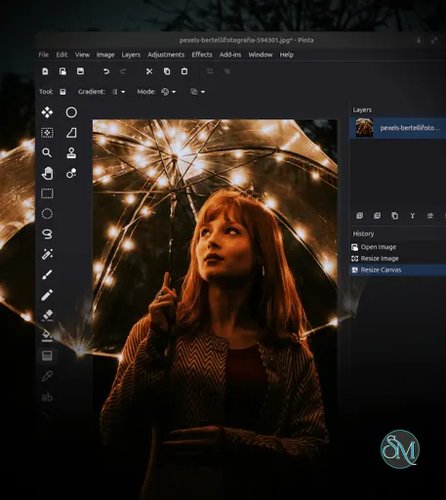This screenshot has height=500, width=446.
Task: Open the Layers menu
Action: pyautogui.click(x=131, y=55)
